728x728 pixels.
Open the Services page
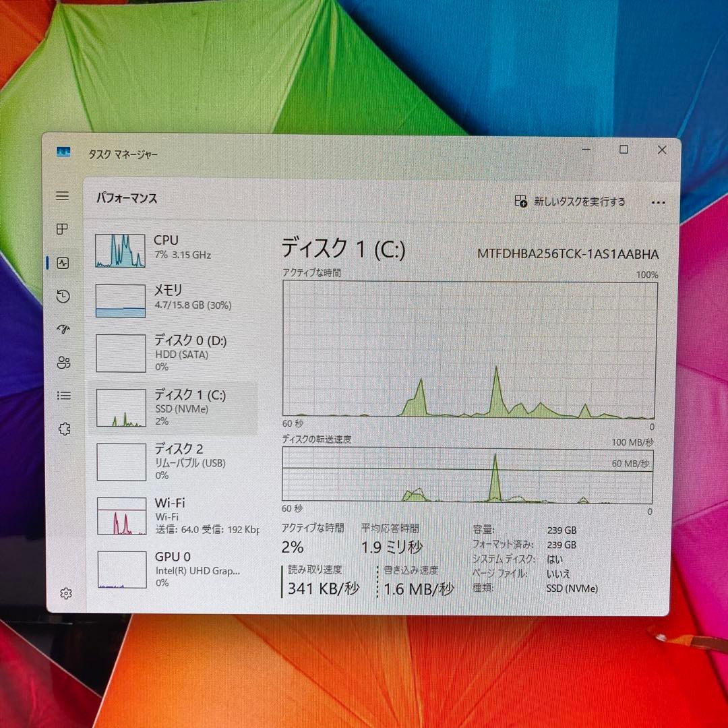[x=63, y=429]
